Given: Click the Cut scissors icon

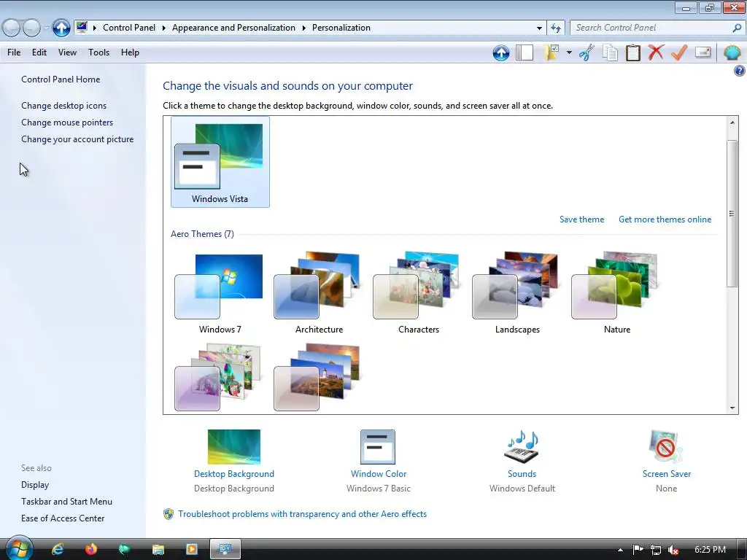Looking at the screenshot, I should [587, 52].
